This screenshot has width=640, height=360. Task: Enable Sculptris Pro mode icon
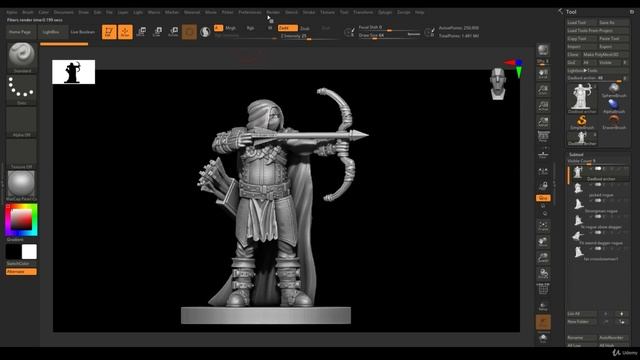coord(205,32)
